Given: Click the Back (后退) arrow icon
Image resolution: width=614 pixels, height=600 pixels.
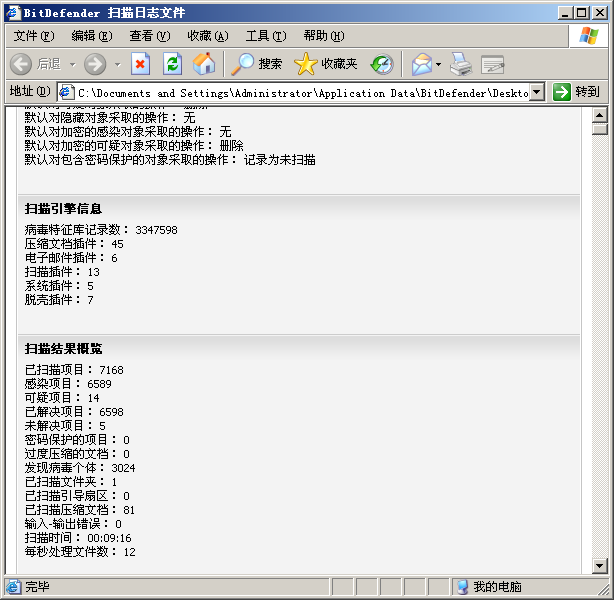Looking at the screenshot, I should pos(20,64).
